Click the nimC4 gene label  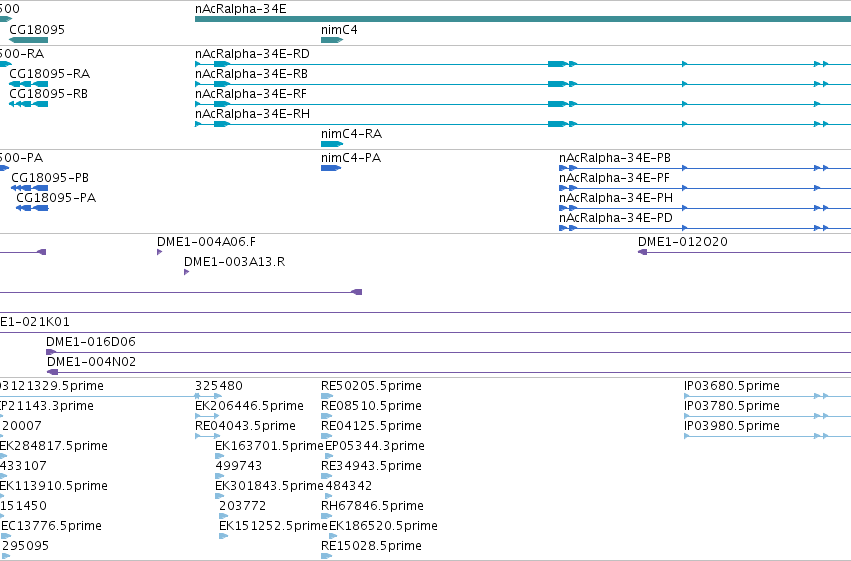click(x=339, y=30)
